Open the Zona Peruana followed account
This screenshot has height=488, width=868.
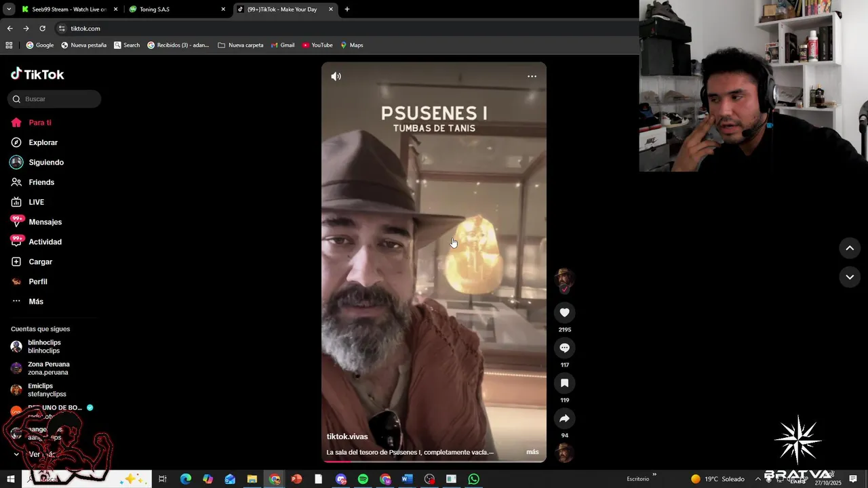(x=47, y=368)
